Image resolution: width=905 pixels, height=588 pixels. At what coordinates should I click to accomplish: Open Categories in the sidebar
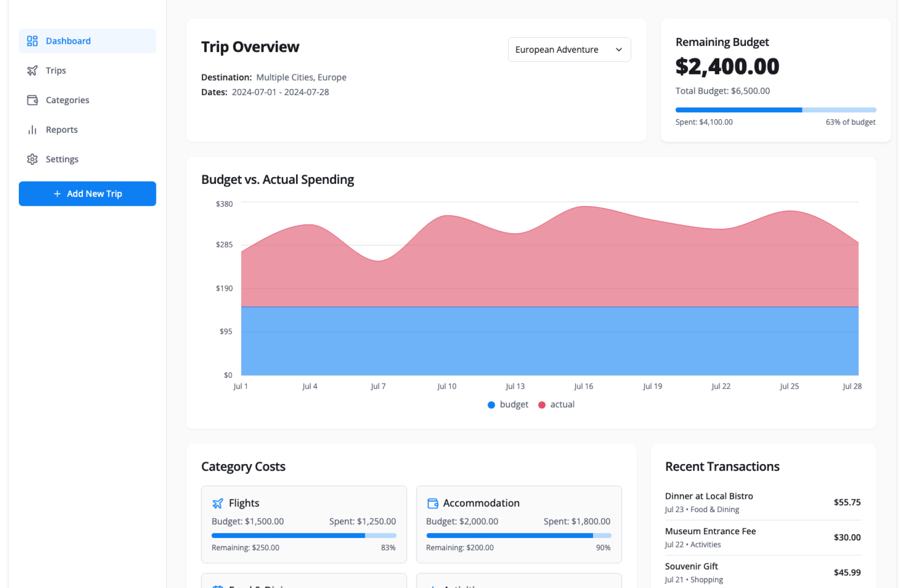point(67,100)
